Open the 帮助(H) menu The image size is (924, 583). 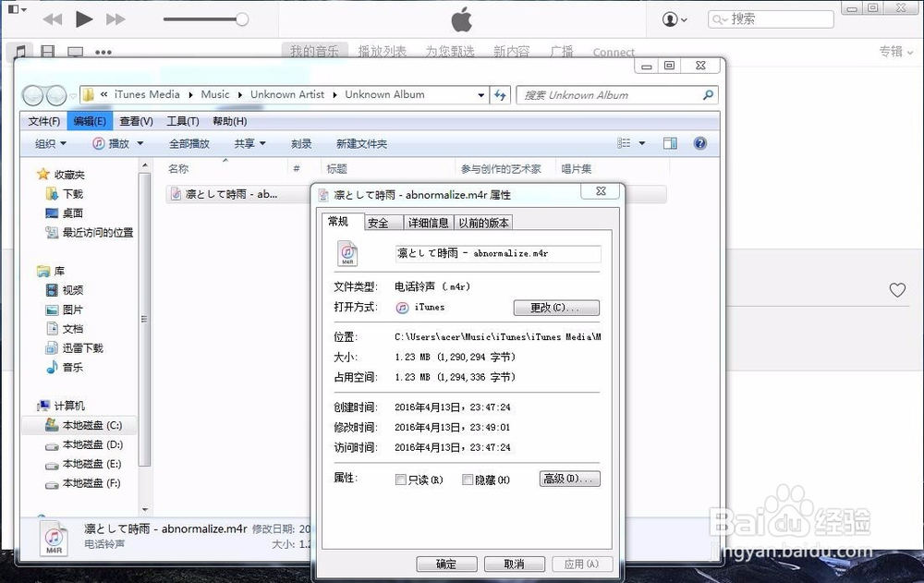[x=230, y=121]
